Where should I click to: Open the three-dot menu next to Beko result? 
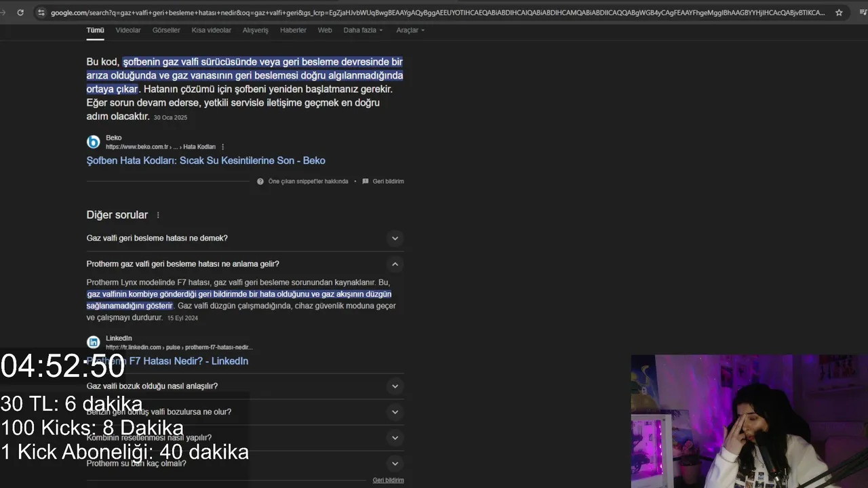click(222, 147)
